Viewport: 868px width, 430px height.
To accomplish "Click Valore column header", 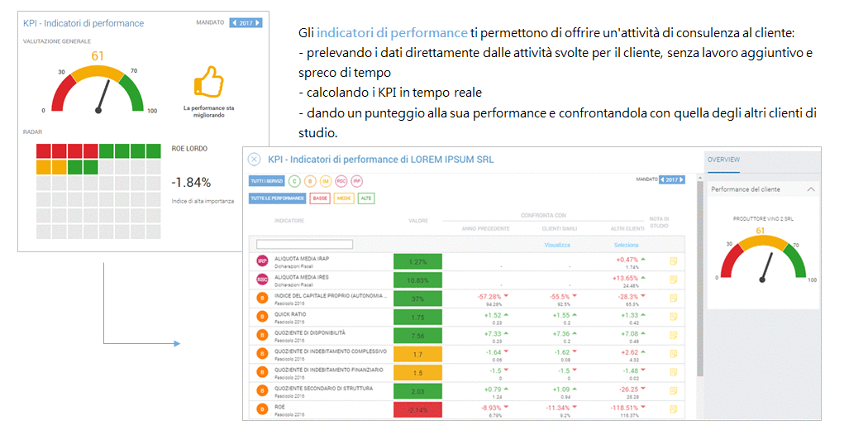I will click(x=418, y=221).
